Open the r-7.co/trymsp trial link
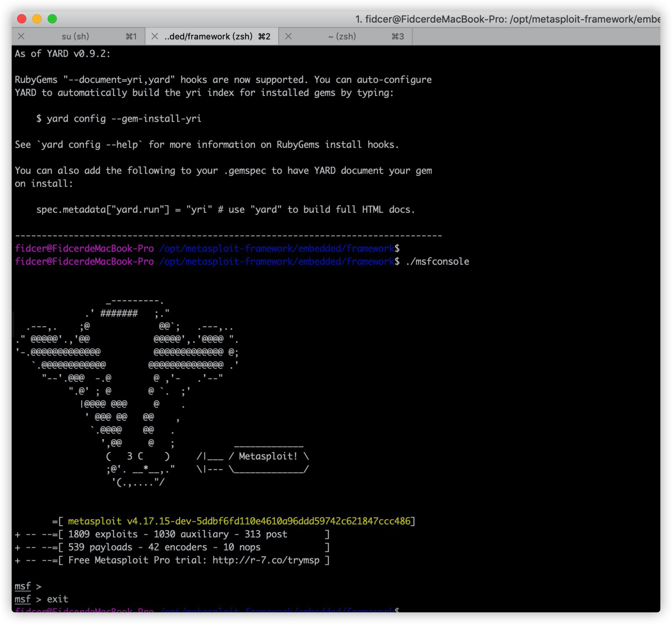 (266, 560)
